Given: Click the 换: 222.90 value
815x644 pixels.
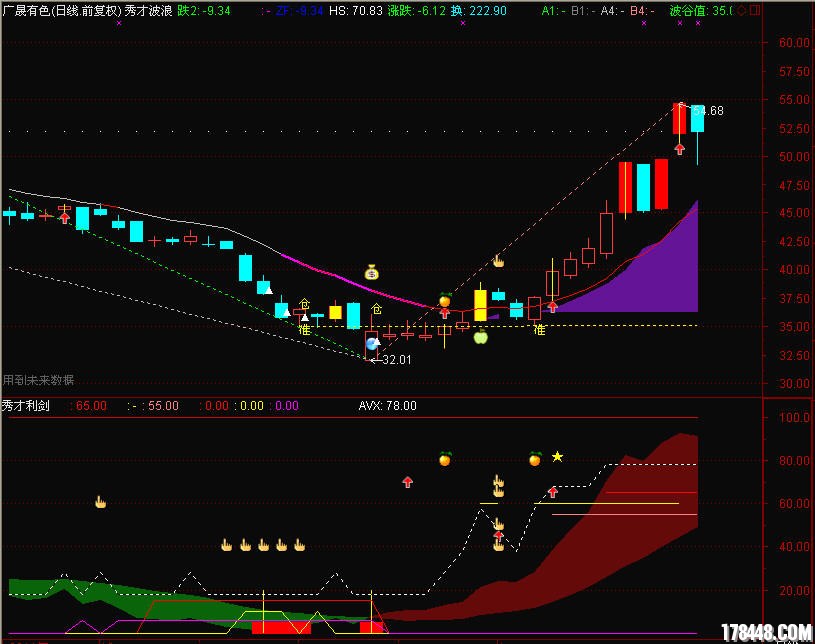Looking at the screenshot, I should tap(478, 10).
